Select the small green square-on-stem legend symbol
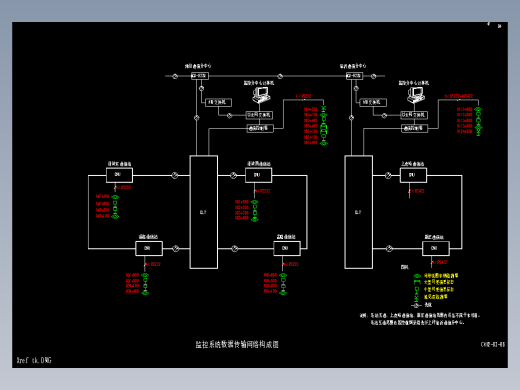The width and height of the screenshot is (520, 390). click(x=416, y=289)
